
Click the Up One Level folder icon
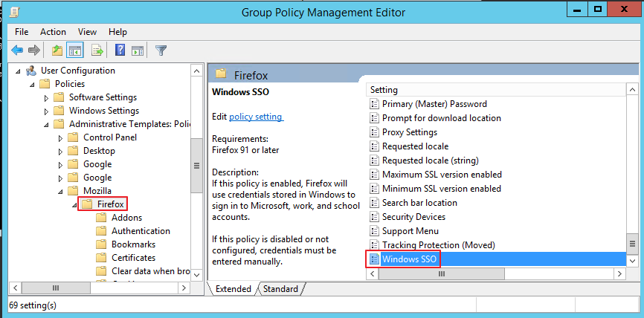(x=57, y=51)
